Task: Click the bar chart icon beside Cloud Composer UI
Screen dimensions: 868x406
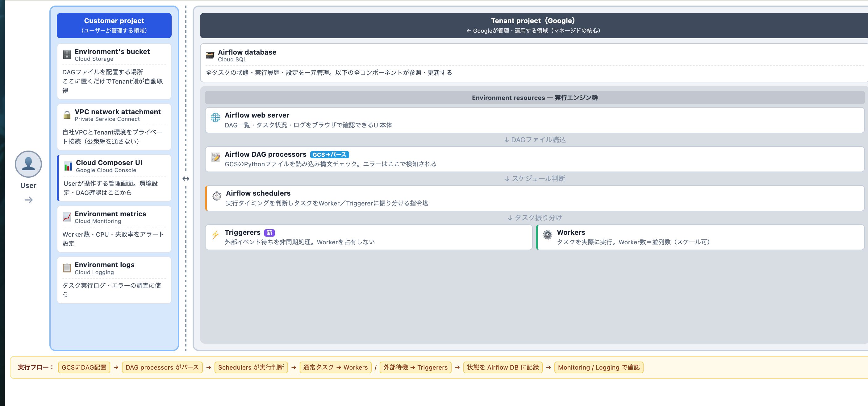Action: (68, 166)
